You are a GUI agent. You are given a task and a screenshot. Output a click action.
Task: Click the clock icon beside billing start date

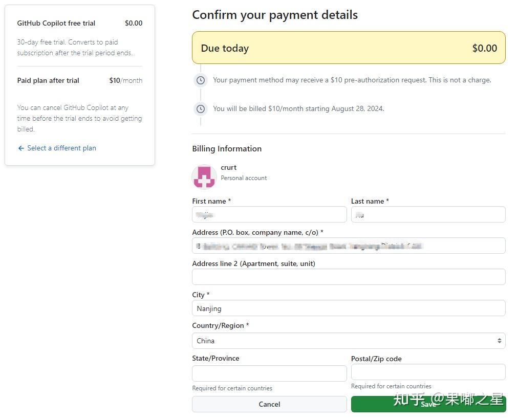click(201, 109)
